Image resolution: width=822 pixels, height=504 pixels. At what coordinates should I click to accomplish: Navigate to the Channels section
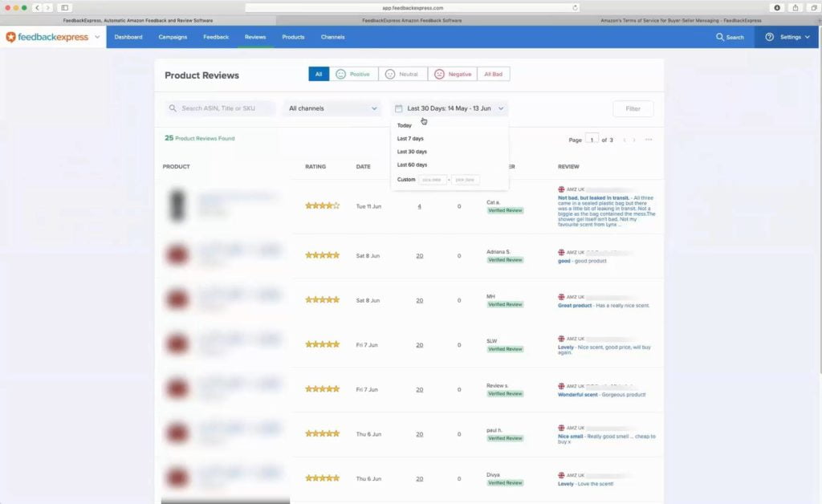(333, 37)
